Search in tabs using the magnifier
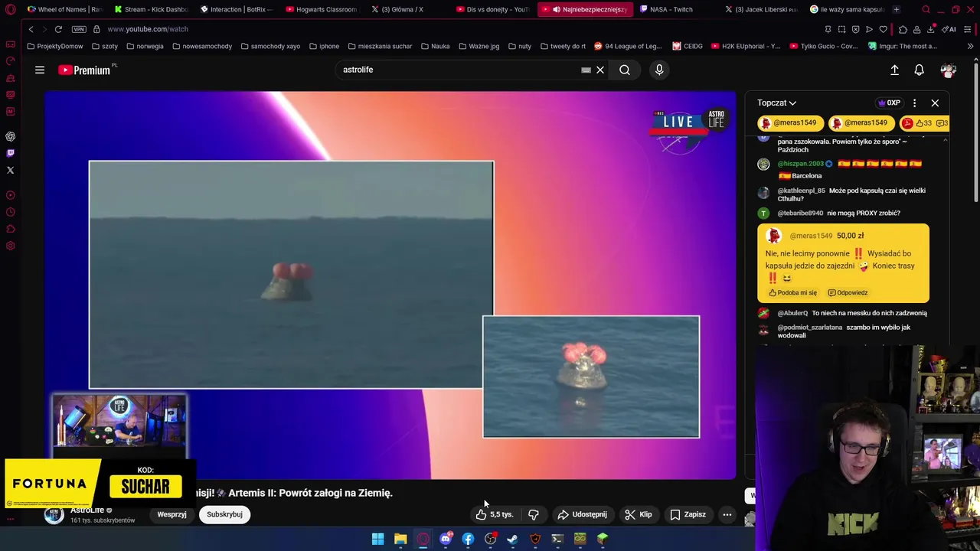 click(x=926, y=9)
